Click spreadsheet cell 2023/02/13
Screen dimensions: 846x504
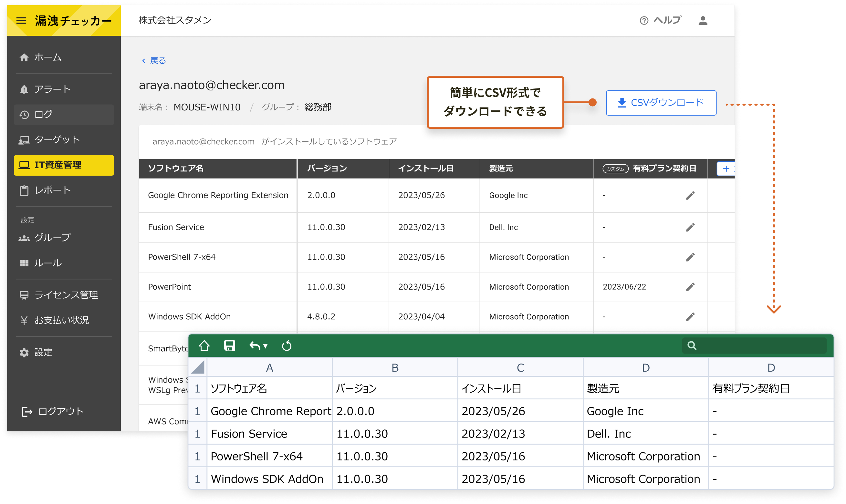point(520,434)
